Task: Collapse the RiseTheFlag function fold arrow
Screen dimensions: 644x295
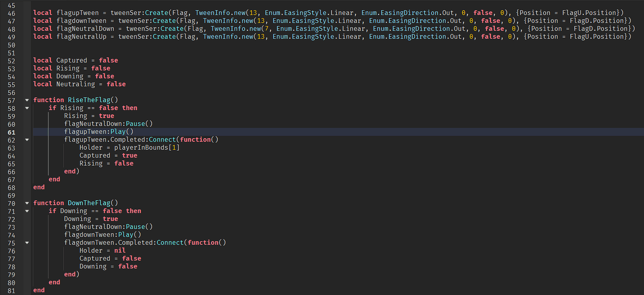Action: click(x=27, y=100)
